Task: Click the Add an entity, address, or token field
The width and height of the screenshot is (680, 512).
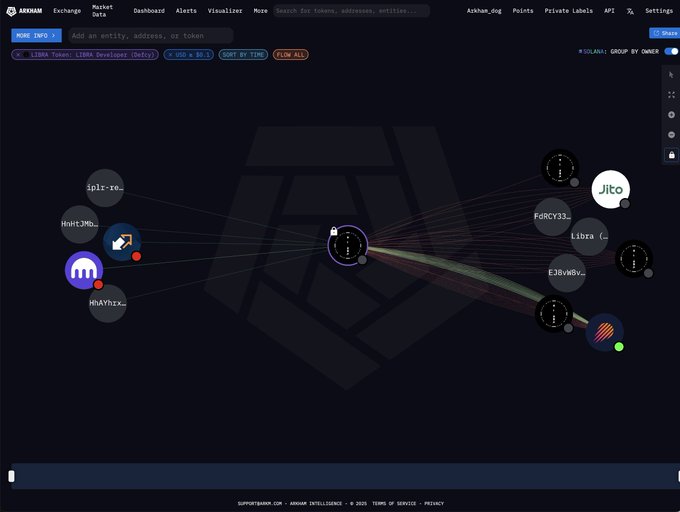Action: click(151, 36)
